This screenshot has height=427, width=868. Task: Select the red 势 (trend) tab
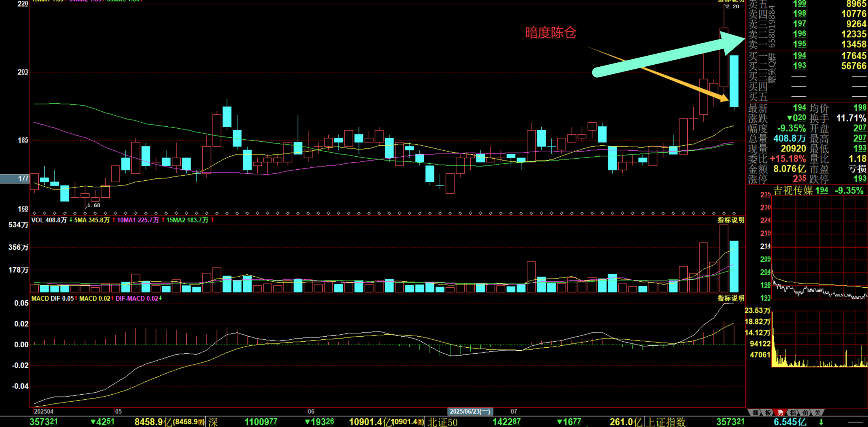pyautogui.click(x=780, y=412)
